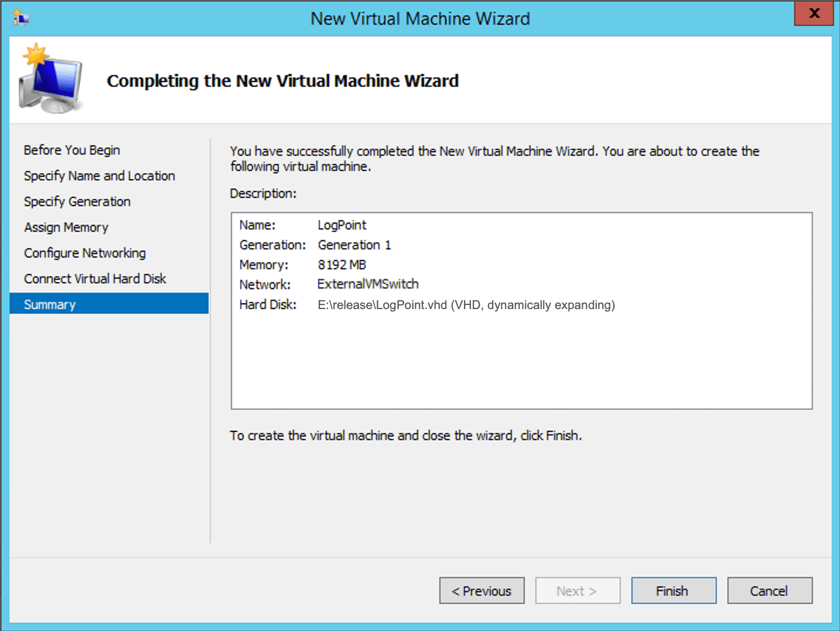Click Finish to create the virtual machine
Image resolution: width=840 pixels, height=631 pixels.
click(x=673, y=591)
